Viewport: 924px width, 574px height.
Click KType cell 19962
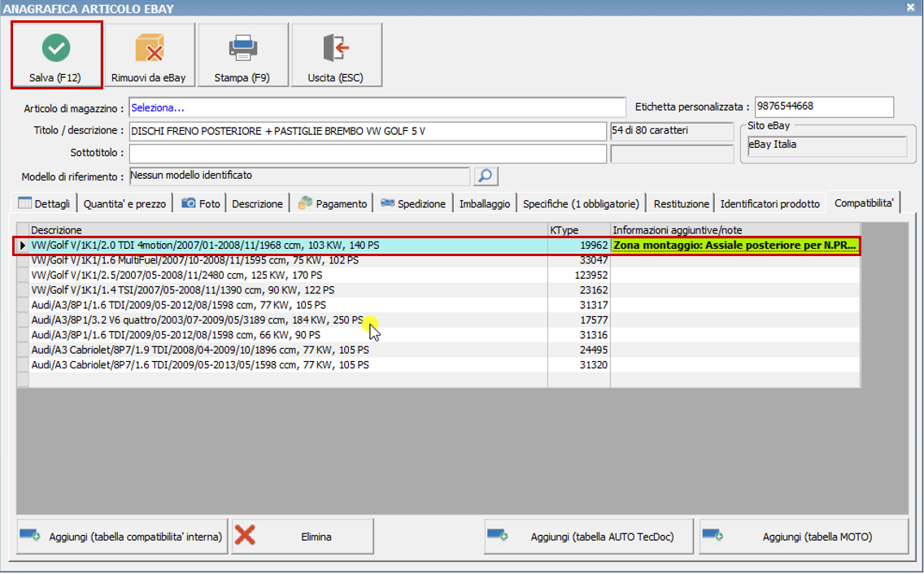tap(578, 246)
